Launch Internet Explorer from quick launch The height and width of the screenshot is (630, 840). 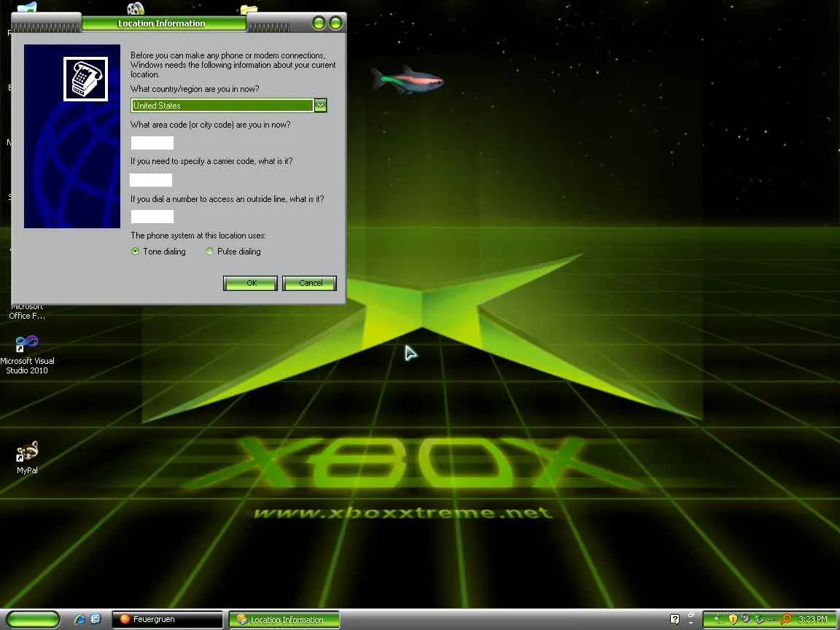[79, 619]
